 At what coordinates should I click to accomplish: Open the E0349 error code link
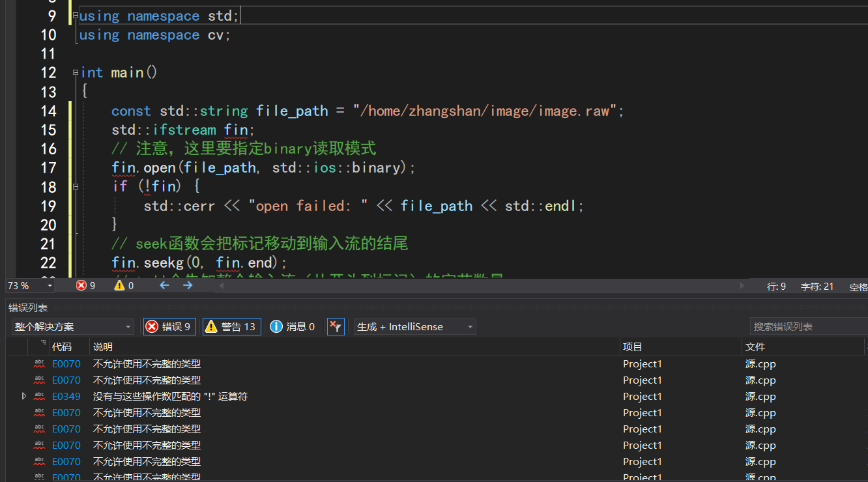coord(66,397)
